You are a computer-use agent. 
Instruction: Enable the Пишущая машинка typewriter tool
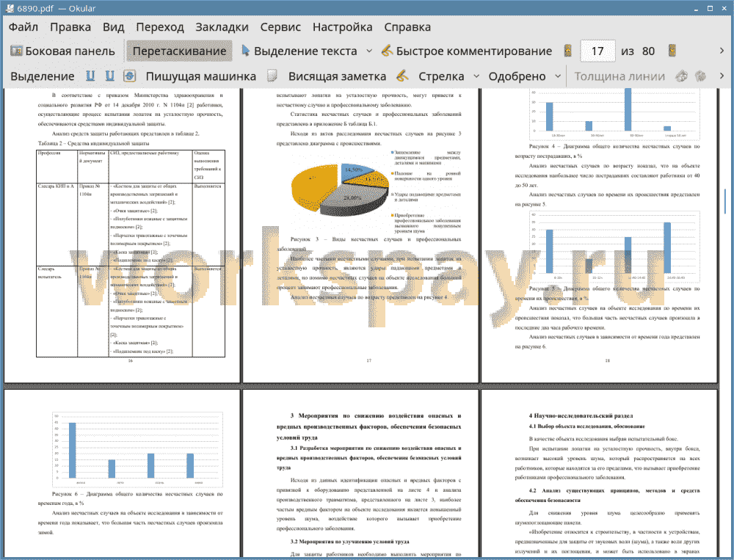(x=201, y=76)
